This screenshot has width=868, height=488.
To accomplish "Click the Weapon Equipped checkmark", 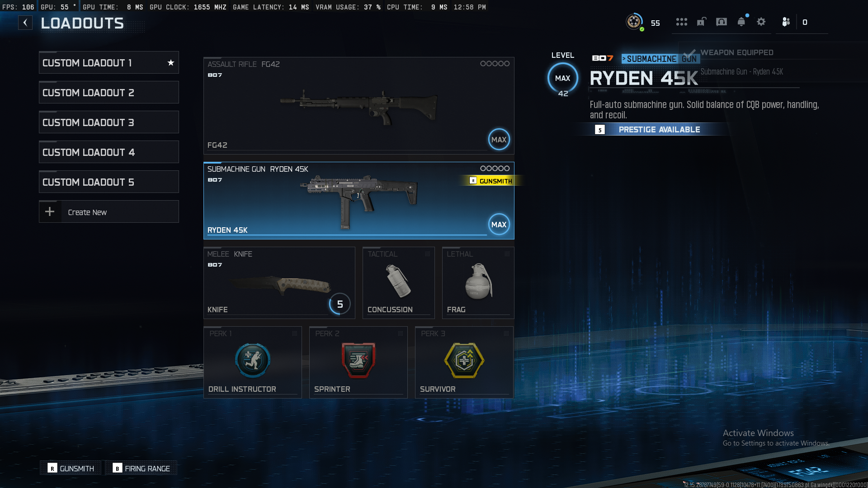I will coord(689,53).
